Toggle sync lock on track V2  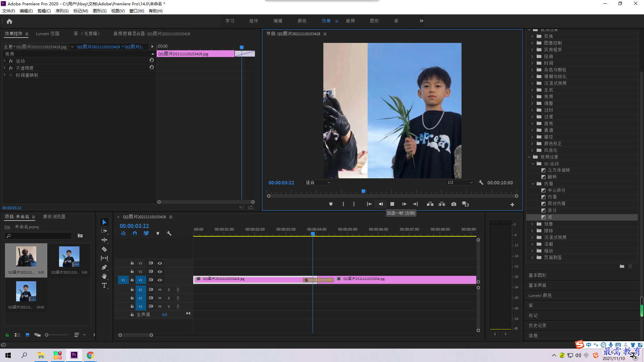(151, 271)
